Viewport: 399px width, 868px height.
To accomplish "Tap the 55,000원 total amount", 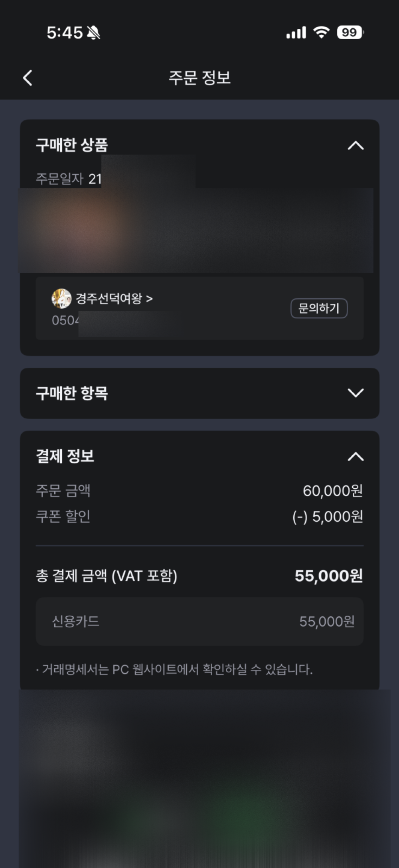I will tap(329, 576).
